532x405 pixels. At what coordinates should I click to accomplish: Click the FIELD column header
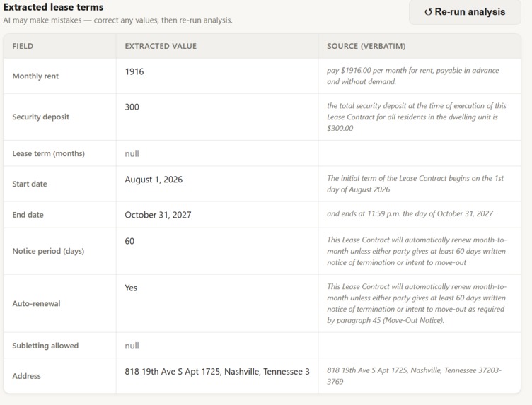pyautogui.click(x=23, y=46)
